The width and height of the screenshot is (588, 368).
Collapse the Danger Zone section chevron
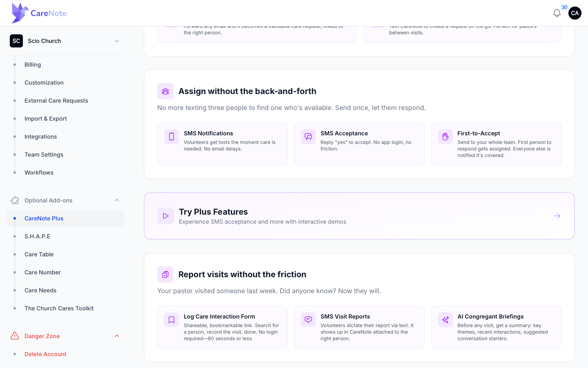coord(117,336)
